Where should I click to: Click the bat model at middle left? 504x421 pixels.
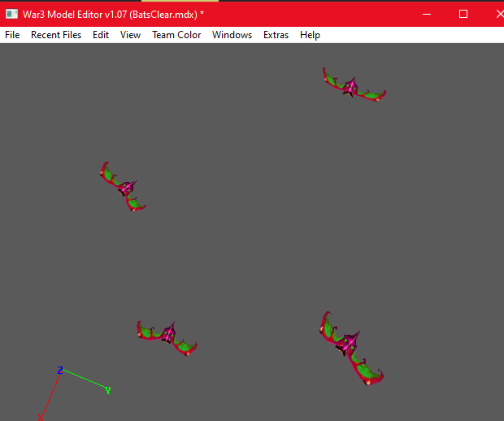tap(124, 187)
